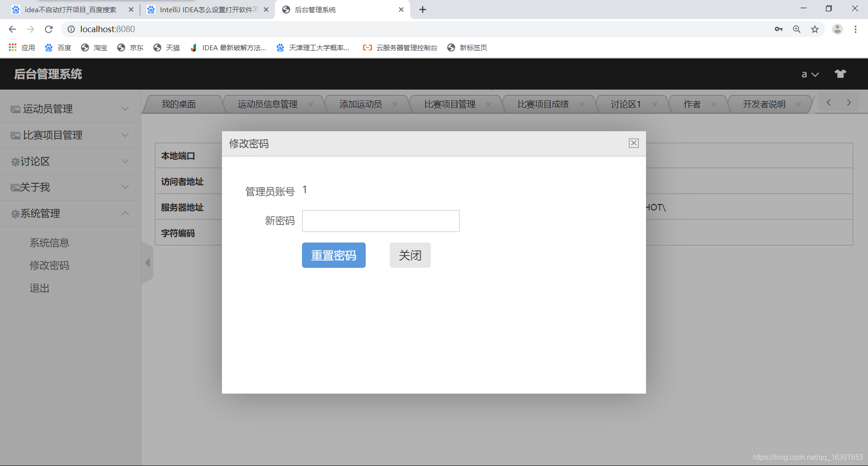The height and width of the screenshot is (466, 868).
Task: Go forward in browser history
Action: point(30,29)
